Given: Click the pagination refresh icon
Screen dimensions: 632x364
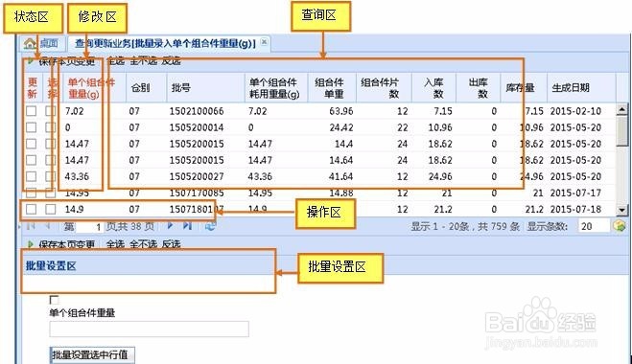Looking at the screenshot, I should coord(210,226).
